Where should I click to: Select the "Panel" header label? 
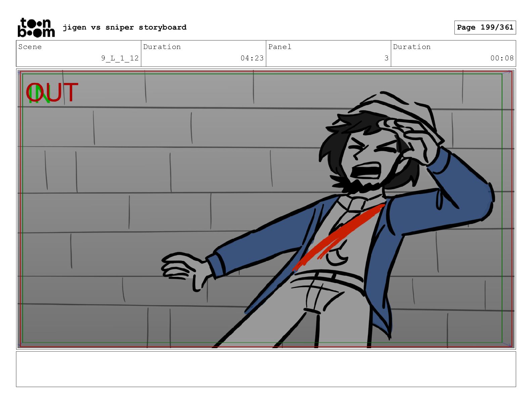coord(280,47)
